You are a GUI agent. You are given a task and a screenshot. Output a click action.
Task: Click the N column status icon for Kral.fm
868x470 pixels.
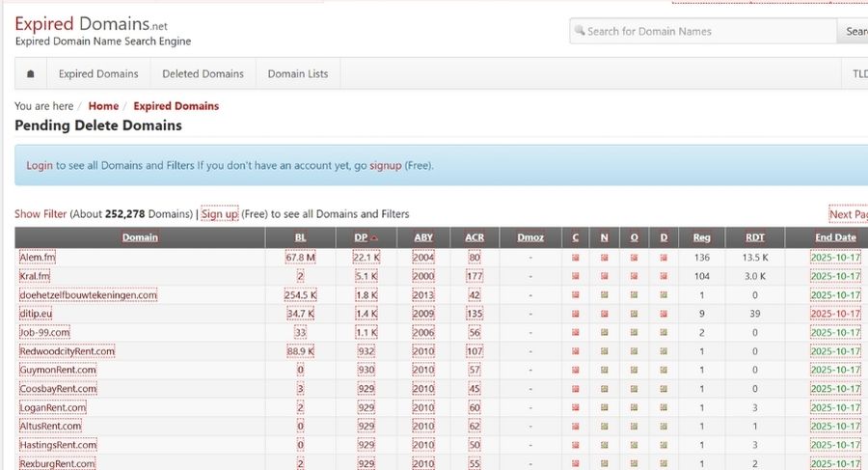(605, 276)
